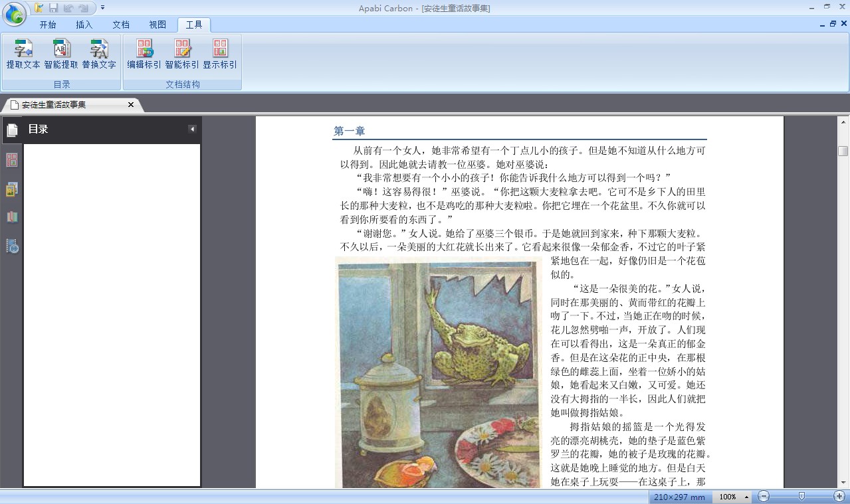The width and height of the screenshot is (850, 504).
Task: Switch to the 开始 ribbon tab
Action: 48,25
